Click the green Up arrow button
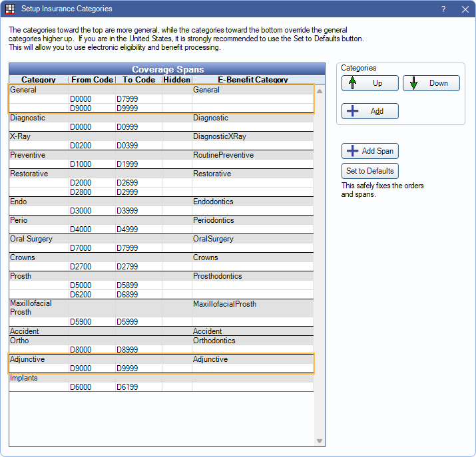Screen dimensions: 476x457 (369, 83)
